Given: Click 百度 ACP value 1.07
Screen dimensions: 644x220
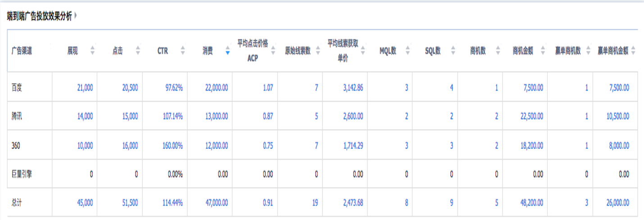Looking at the screenshot, I should [x=268, y=88].
